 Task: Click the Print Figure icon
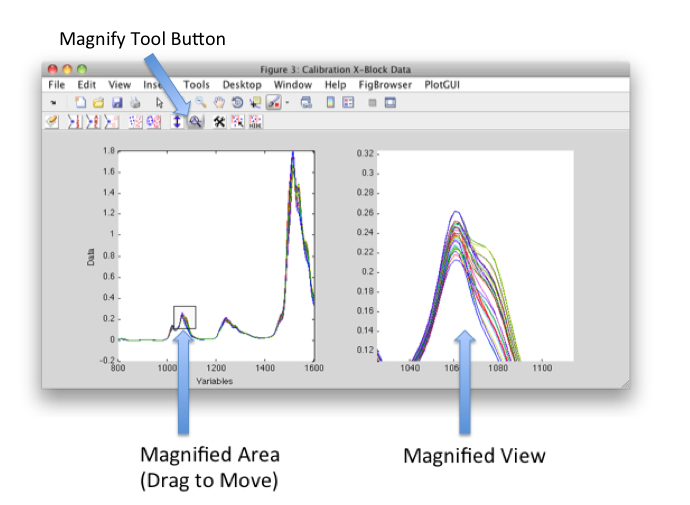[135, 103]
